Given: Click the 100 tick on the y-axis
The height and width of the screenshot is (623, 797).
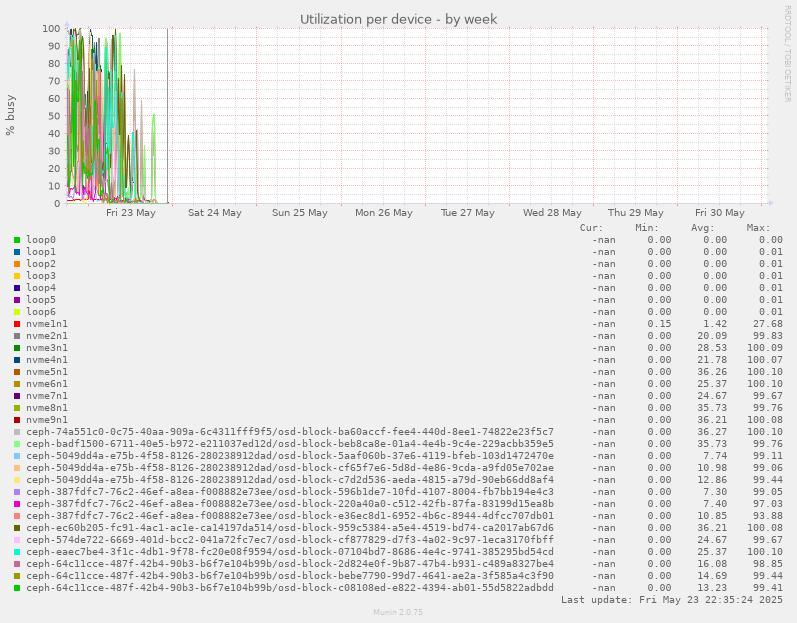Looking at the screenshot, I should pos(51,28).
